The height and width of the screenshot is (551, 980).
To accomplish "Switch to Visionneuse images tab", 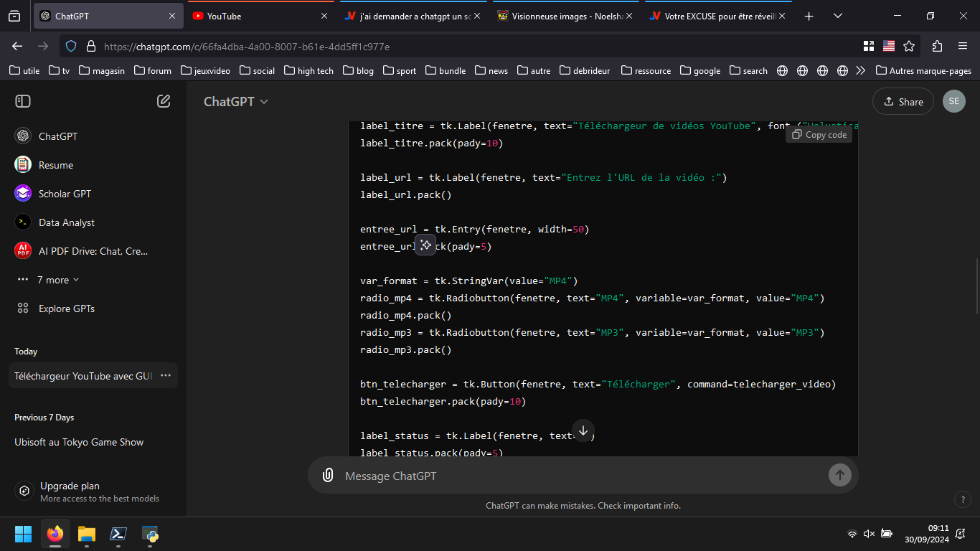I will coord(561,16).
